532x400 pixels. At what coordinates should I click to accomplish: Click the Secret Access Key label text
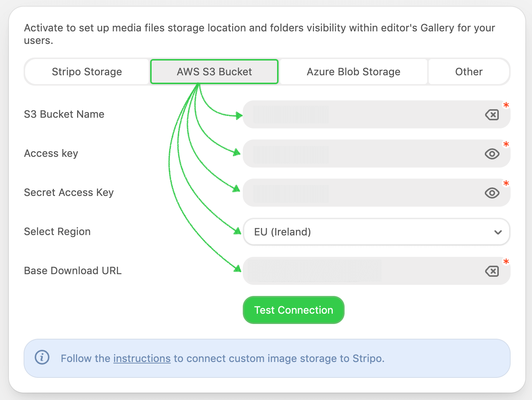pyautogui.click(x=69, y=193)
